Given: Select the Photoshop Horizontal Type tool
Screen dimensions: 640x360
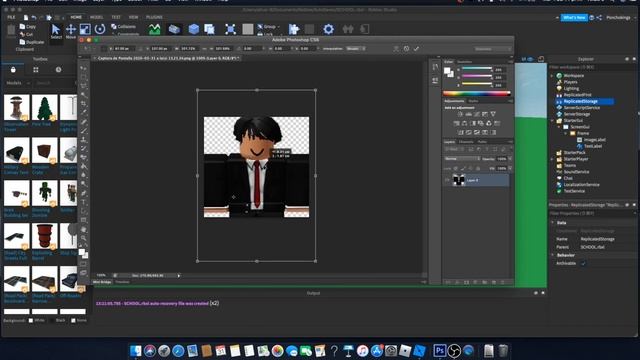Looking at the screenshot, I should tap(84, 202).
